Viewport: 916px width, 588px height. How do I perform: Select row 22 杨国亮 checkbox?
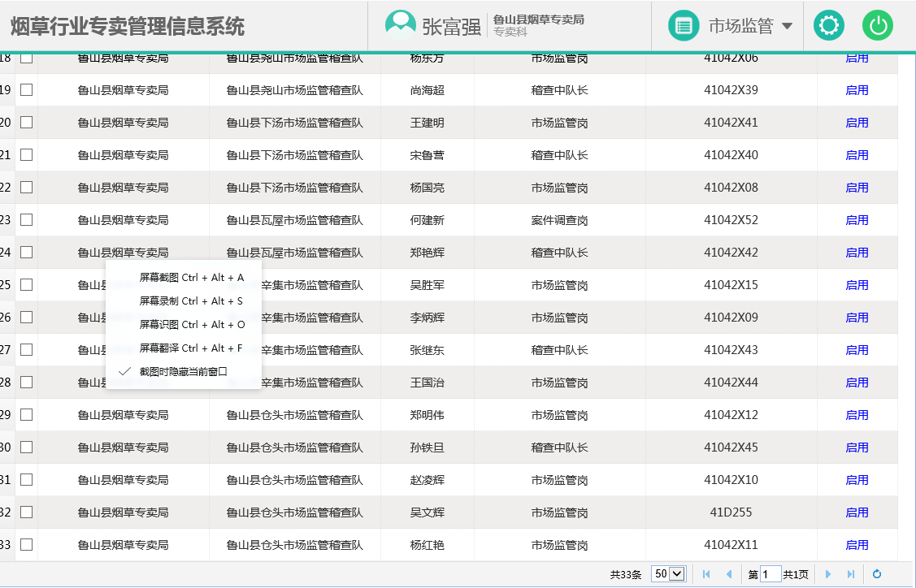(26, 188)
